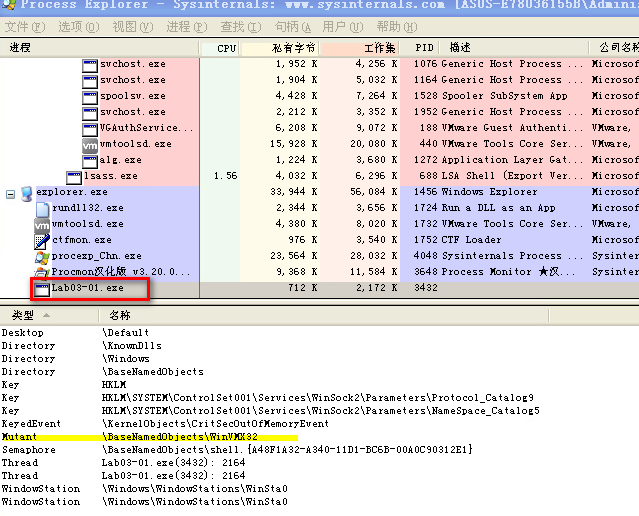This screenshot has height=516, width=639.
Task: Sort by the 描述 column header
Action: coord(515,48)
